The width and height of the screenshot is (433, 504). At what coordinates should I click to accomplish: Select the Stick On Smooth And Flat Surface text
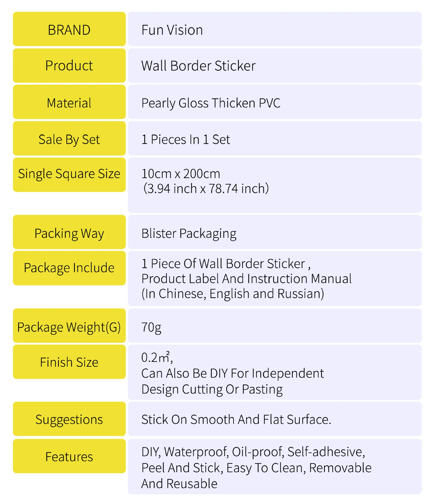236,419
